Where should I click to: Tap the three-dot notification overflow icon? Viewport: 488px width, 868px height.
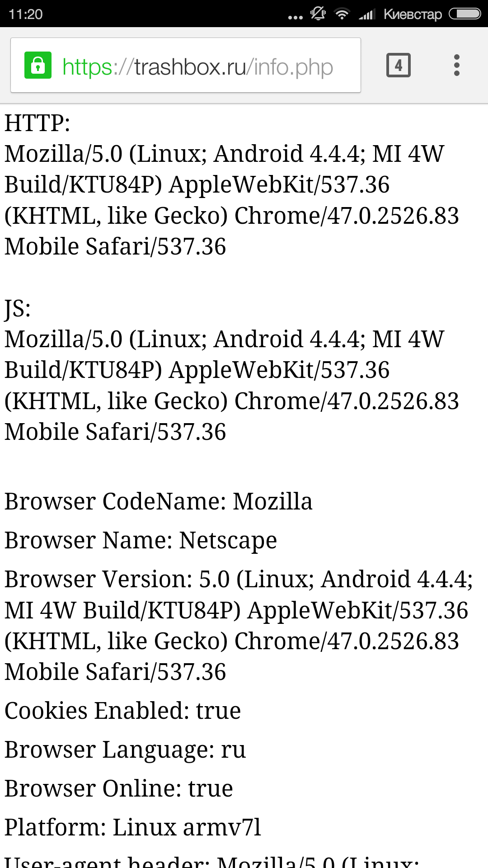coord(295,17)
